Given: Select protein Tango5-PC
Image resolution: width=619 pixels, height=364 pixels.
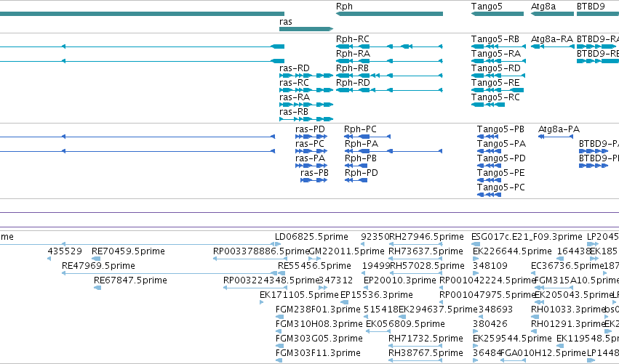Looking at the screenshot, I should click(500, 187).
